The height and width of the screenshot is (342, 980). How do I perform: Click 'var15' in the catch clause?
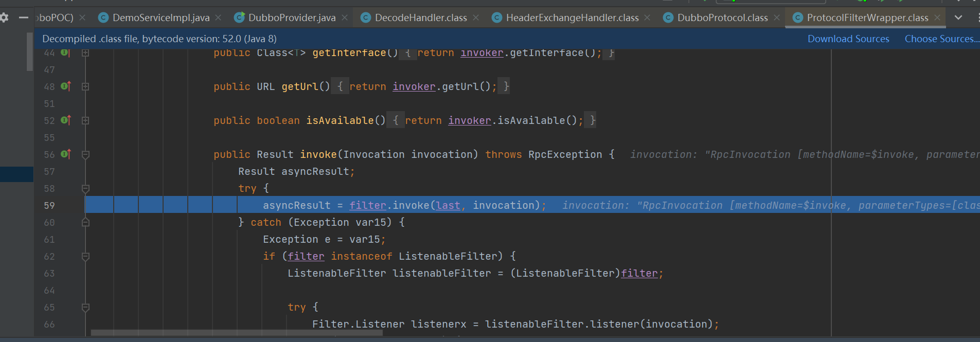point(371,222)
